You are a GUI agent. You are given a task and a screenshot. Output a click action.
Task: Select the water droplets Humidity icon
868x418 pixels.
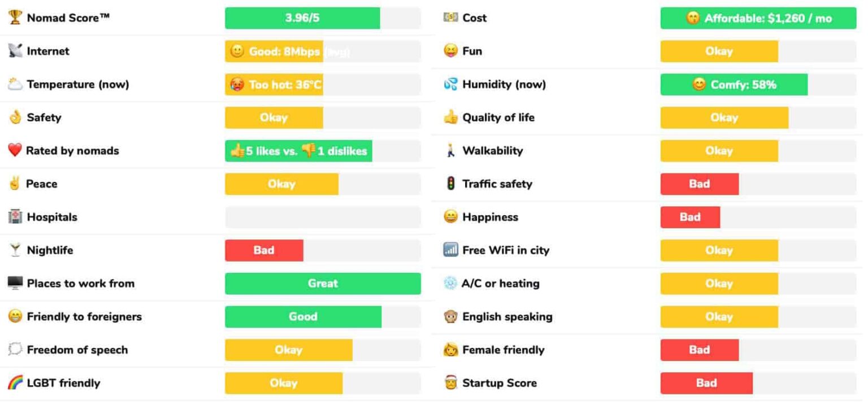click(x=450, y=84)
